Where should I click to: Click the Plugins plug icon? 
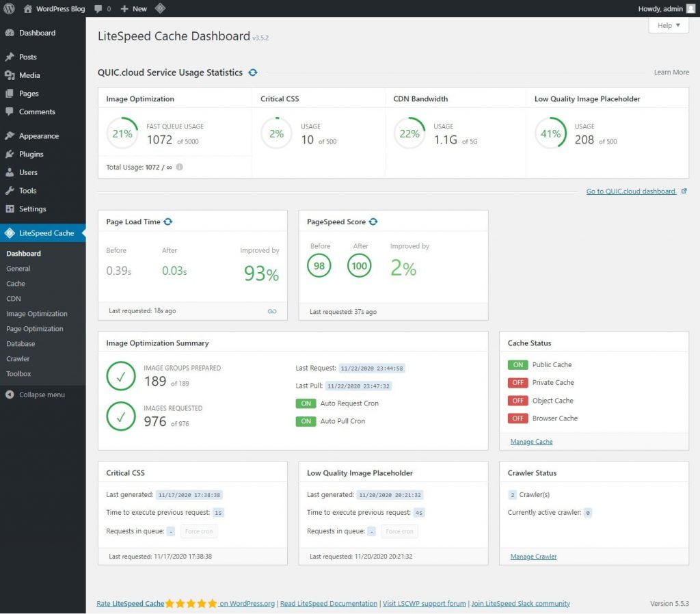10,154
